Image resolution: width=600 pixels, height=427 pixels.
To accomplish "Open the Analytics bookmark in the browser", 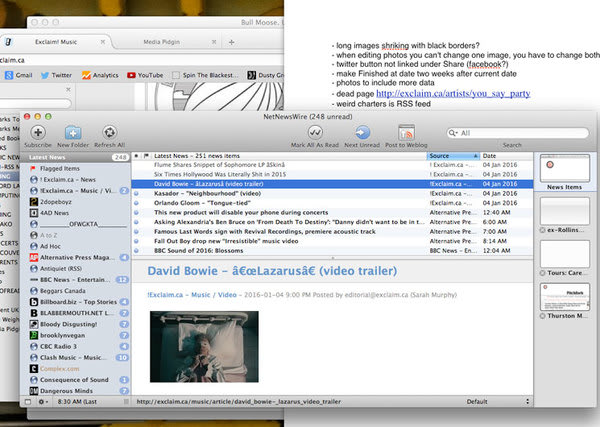I will 100,75.
